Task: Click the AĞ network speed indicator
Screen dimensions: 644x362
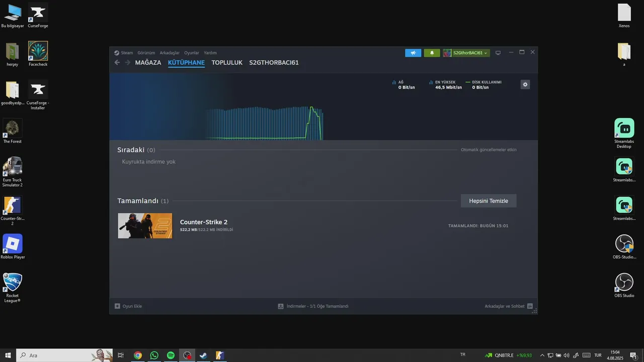Action: (x=404, y=84)
